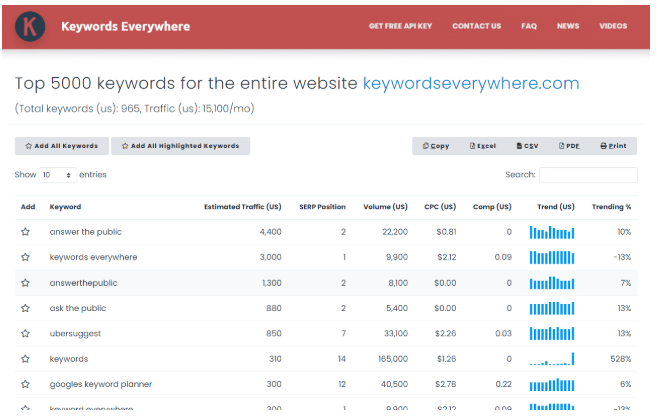Screen dimensions: 658x418
Task: Click the 1,300 estimated traffic value
Action: coord(272,283)
